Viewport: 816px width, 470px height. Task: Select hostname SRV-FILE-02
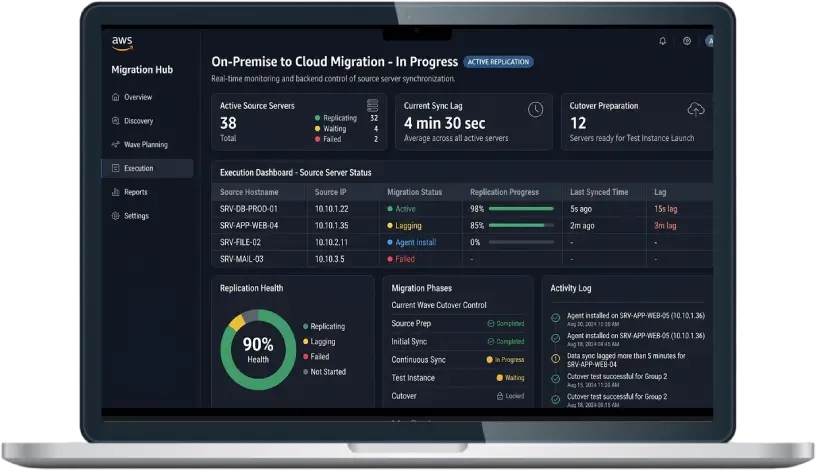240,242
